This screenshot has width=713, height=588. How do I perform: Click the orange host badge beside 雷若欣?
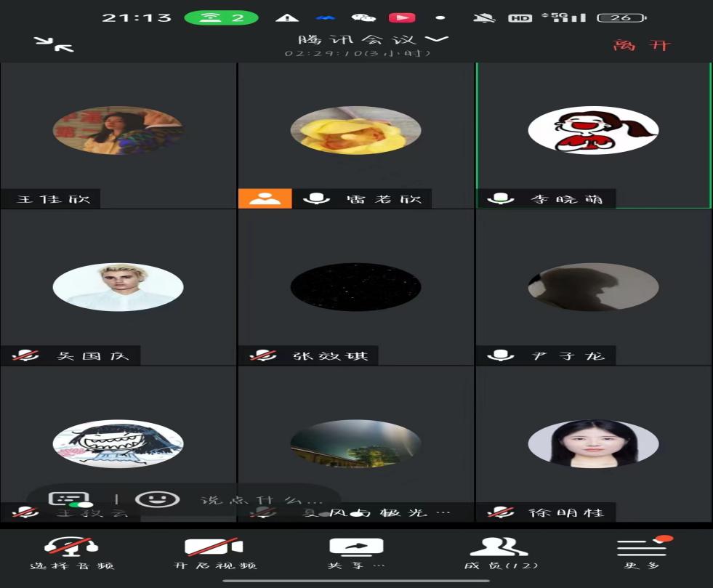click(x=265, y=198)
